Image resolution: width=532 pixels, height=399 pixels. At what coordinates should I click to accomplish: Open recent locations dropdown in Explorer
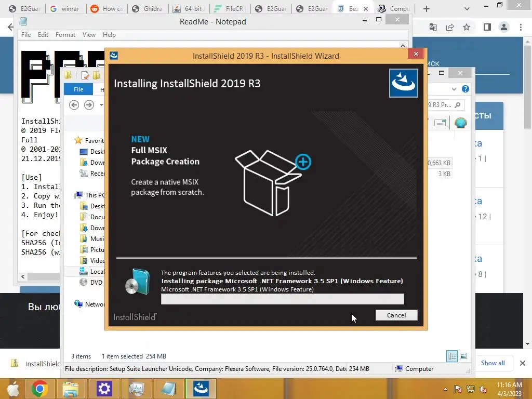click(101, 105)
